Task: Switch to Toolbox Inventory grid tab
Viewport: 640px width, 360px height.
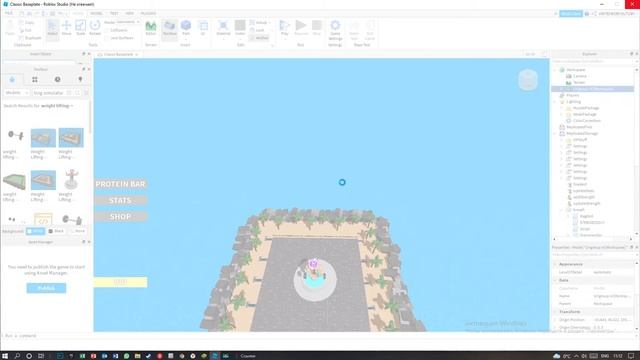Action: [35, 80]
